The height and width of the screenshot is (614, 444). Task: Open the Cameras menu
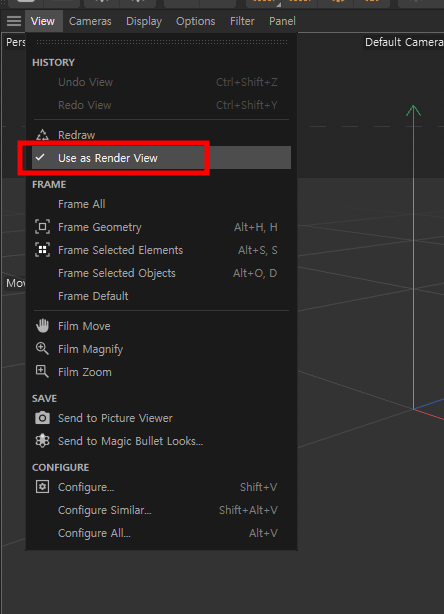[x=90, y=21]
